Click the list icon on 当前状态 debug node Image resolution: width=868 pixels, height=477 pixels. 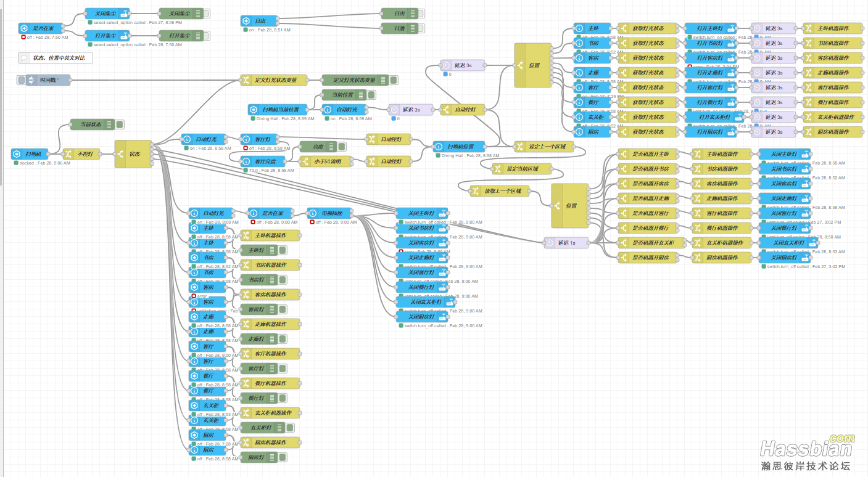point(109,124)
